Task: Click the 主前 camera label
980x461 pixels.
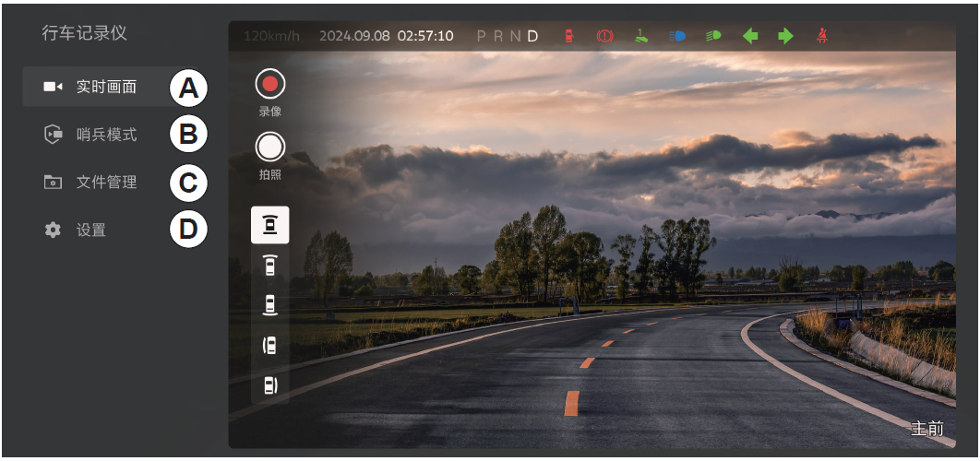Action: [926, 429]
